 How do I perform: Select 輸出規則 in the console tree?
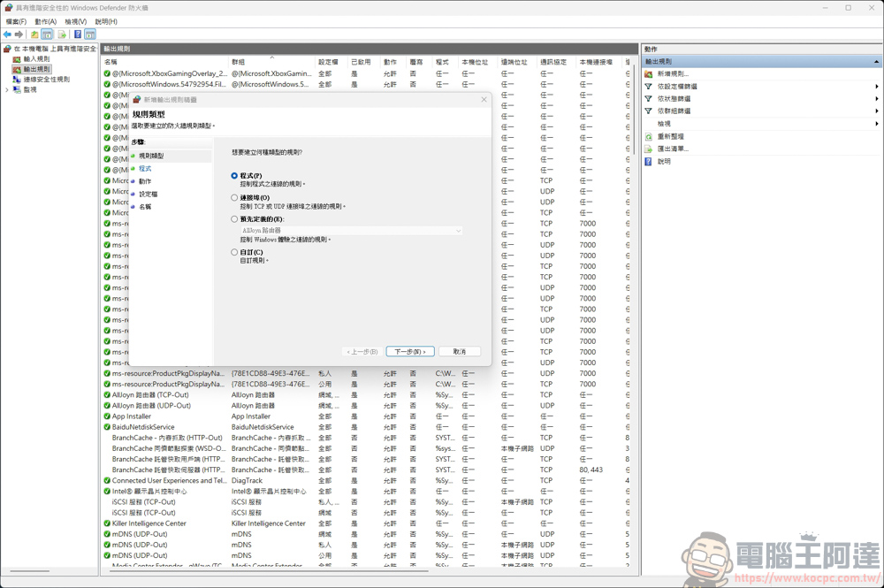click(x=36, y=69)
